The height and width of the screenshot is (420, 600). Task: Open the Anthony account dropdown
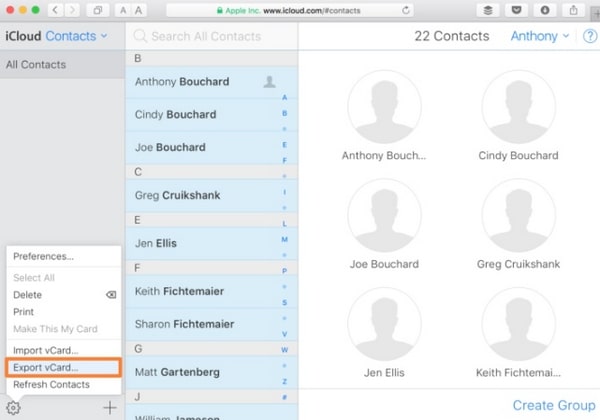(x=540, y=36)
